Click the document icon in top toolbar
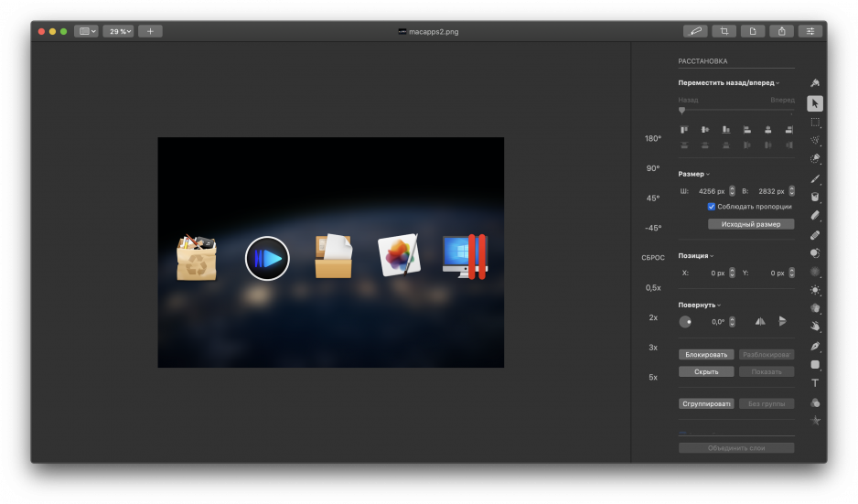 tap(753, 31)
